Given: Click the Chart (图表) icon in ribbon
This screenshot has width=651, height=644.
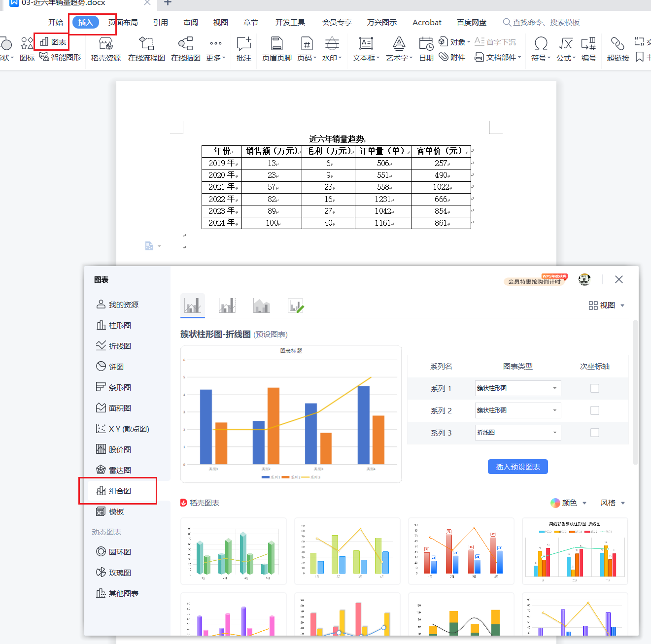Looking at the screenshot, I should tap(53, 42).
